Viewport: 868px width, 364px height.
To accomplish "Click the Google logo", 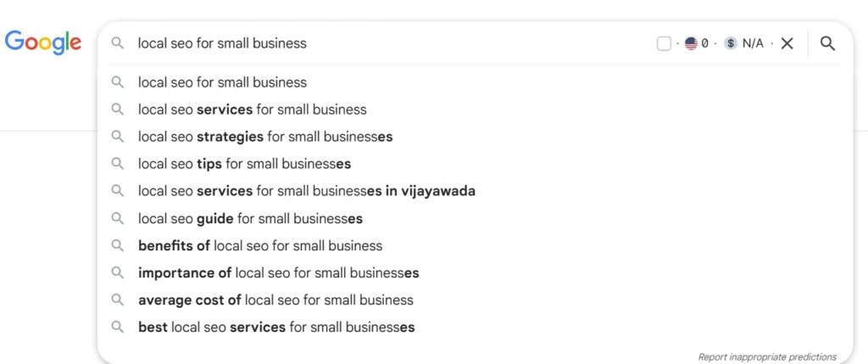I will click(43, 42).
